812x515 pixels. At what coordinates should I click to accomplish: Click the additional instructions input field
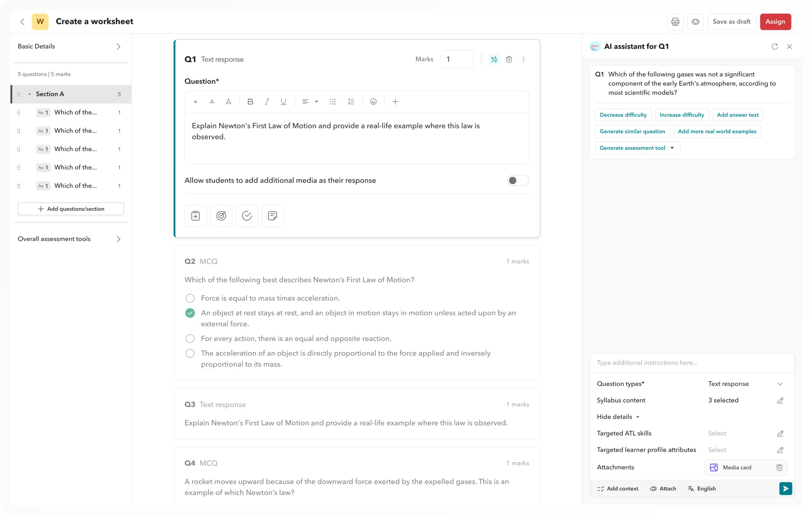pyautogui.click(x=691, y=362)
